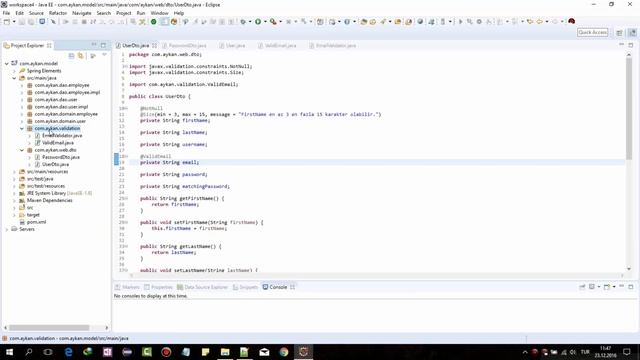The width and height of the screenshot is (640, 360).
Task: Click in the line 'private String email;'
Action: click(x=169, y=162)
